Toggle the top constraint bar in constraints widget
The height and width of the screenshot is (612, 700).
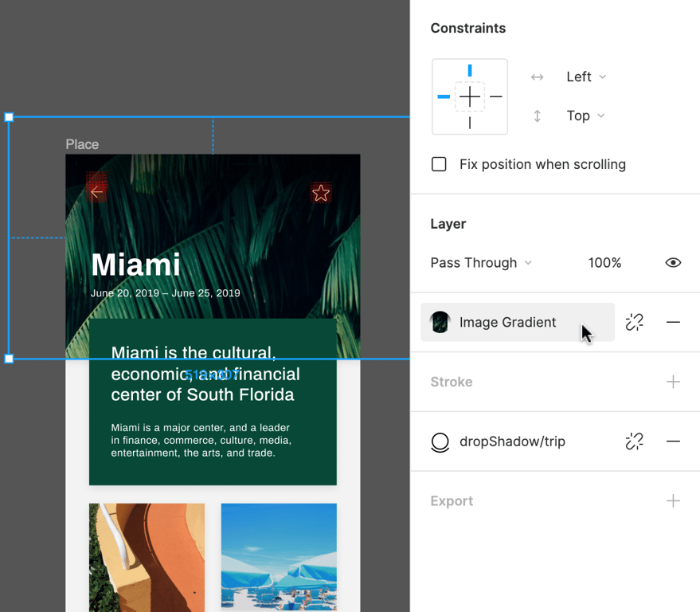coord(470,71)
